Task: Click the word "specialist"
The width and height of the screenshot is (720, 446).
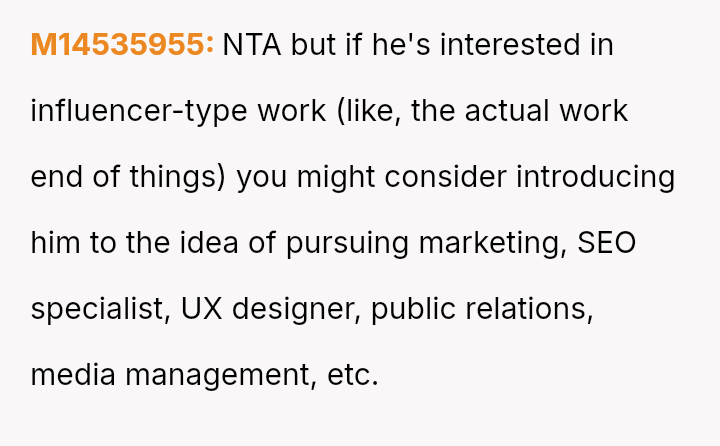Action: pyautogui.click(x=98, y=309)
